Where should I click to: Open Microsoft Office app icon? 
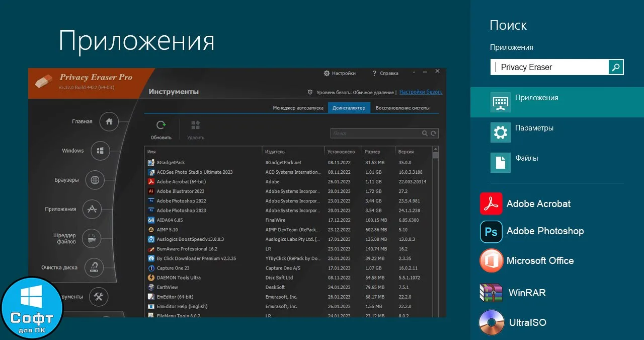tap(491, 261)
